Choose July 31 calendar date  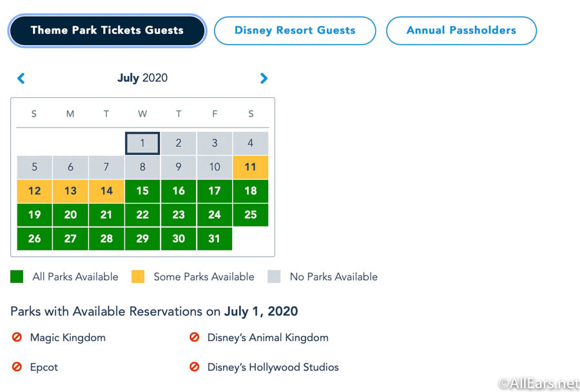(x=215, y=239)
